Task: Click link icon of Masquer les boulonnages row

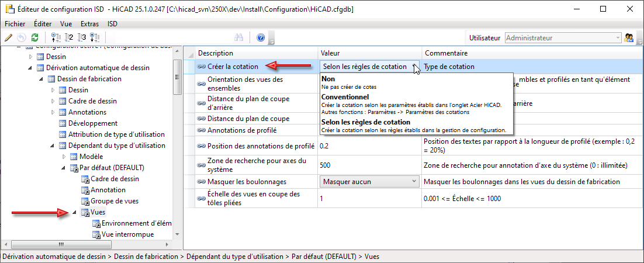Action: point(201,181)
